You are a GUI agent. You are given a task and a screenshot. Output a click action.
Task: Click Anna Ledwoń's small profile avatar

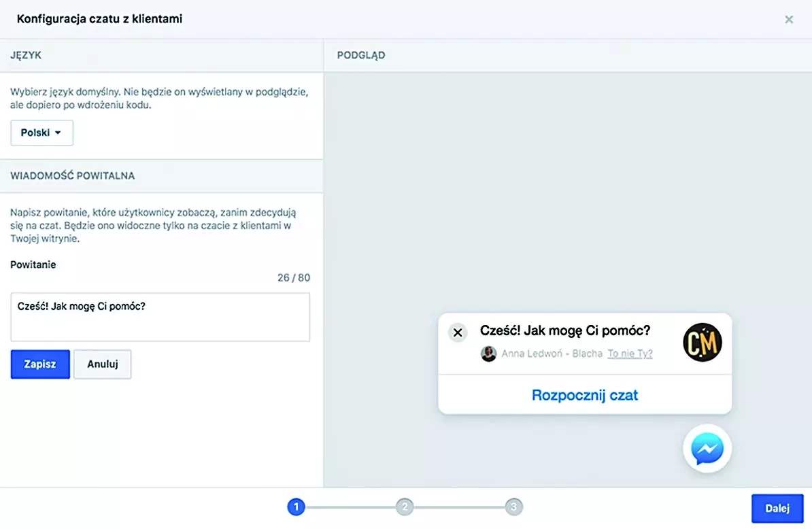tap(488, 354)
